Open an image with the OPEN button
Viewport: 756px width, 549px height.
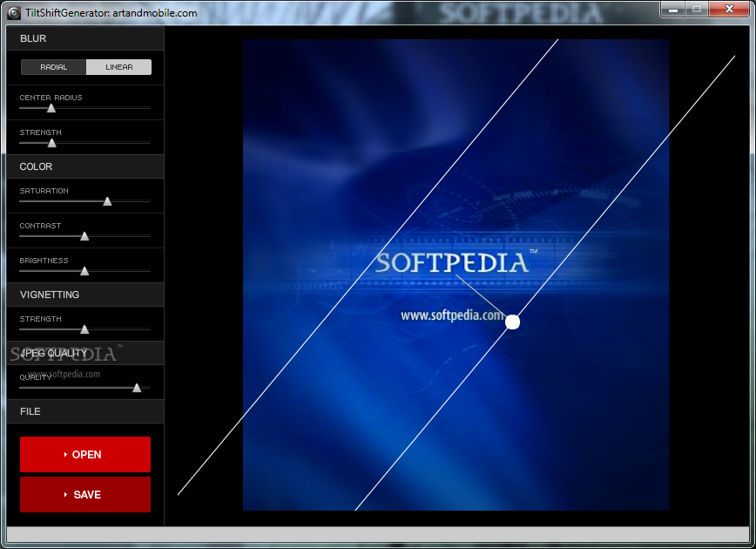coord(85,454)
